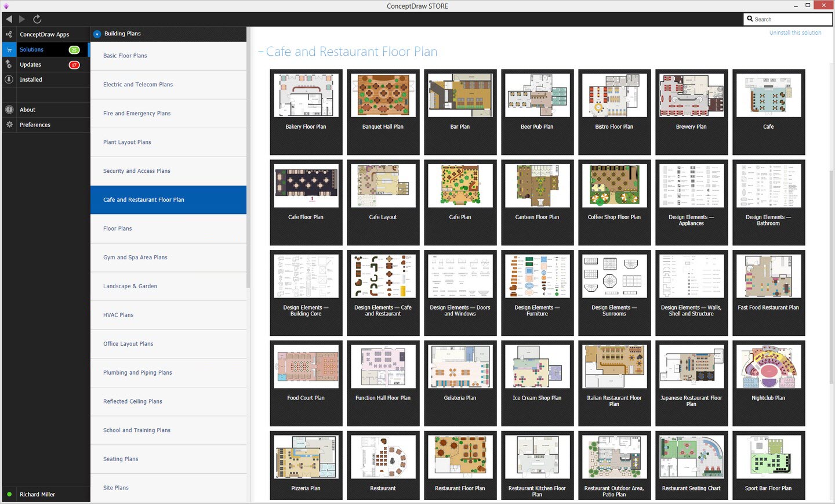
Task: Collapse the Building Plans category arrow
Action: tap(97, 34)
